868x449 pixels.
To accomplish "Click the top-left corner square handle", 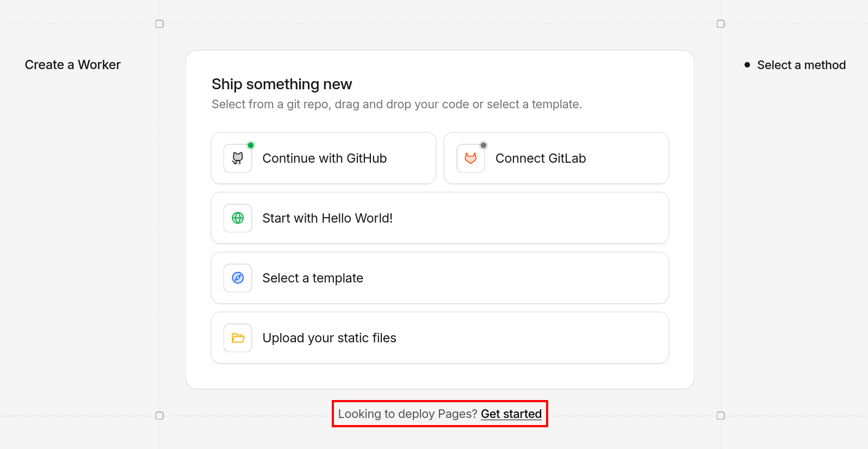I will pyautogui.click(x=159, y=24).
